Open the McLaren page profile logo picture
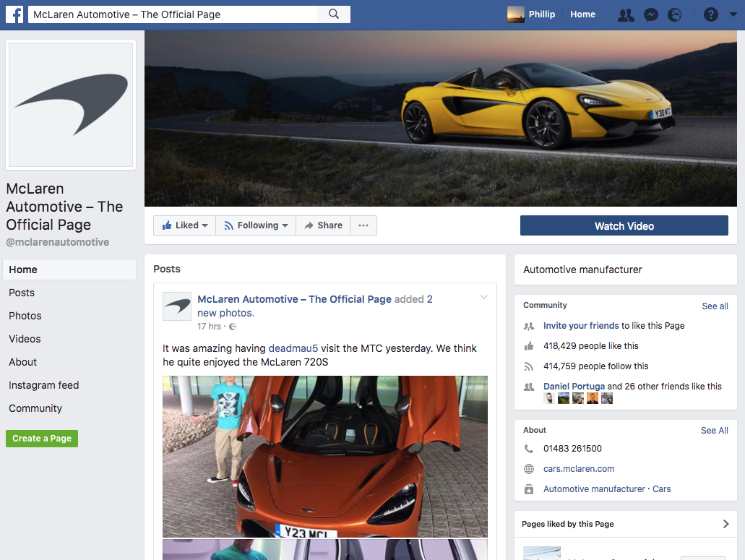Screen dimensions: 745x560 point(71,105)
